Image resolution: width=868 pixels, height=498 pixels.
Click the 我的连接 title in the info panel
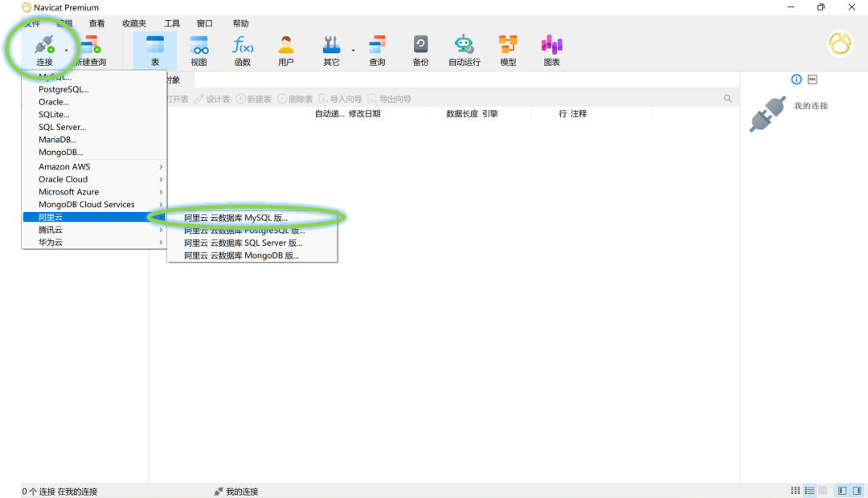tap(811, 106)
